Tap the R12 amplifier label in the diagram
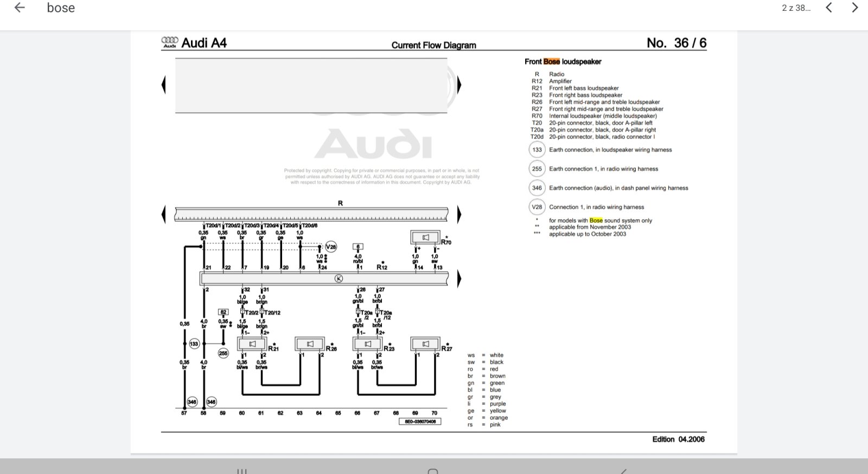 [x=382, y=267]
